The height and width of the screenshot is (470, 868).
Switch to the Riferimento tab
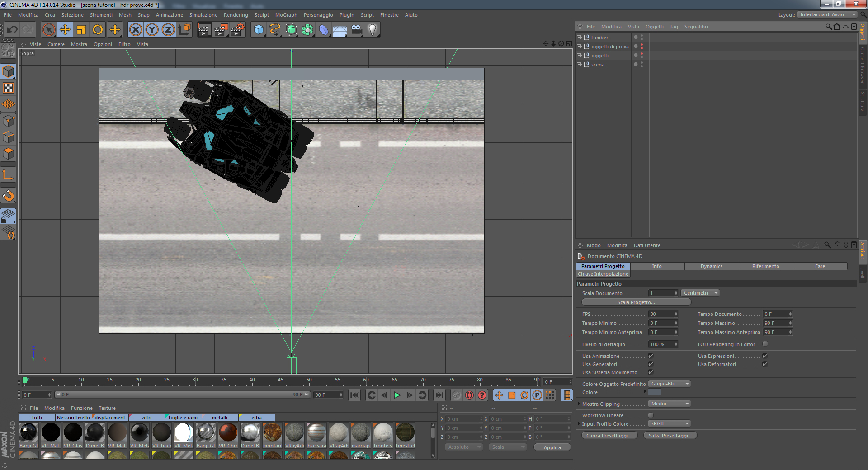click(766, 267)
